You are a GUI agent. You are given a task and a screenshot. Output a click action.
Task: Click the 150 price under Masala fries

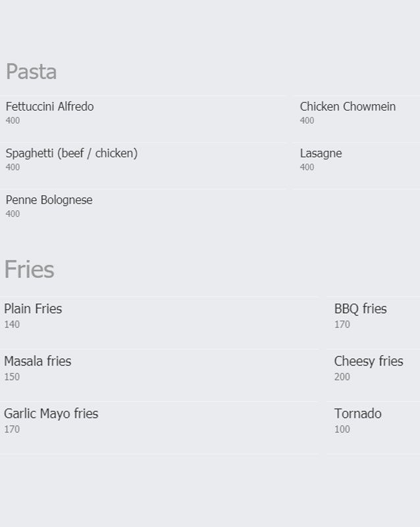(12, 377)
